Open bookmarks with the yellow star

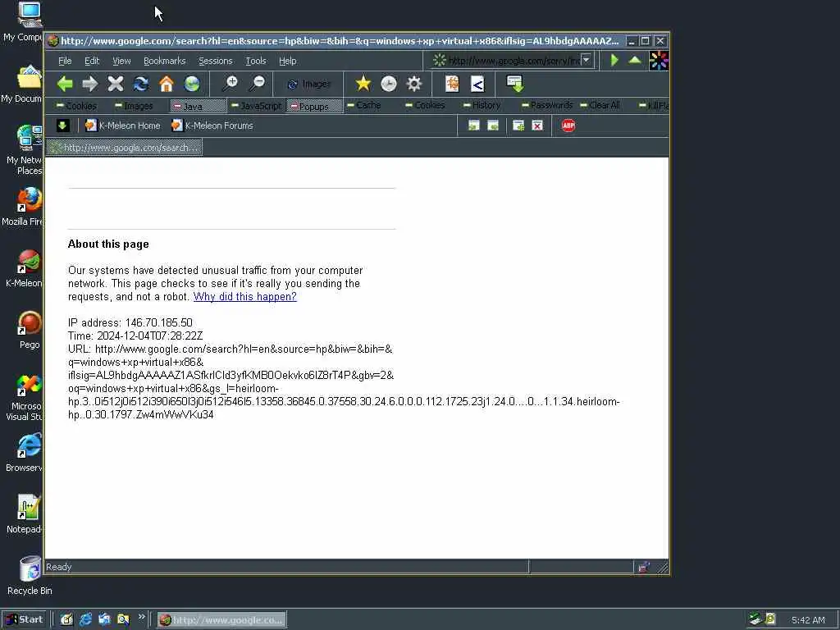(363, 84)
